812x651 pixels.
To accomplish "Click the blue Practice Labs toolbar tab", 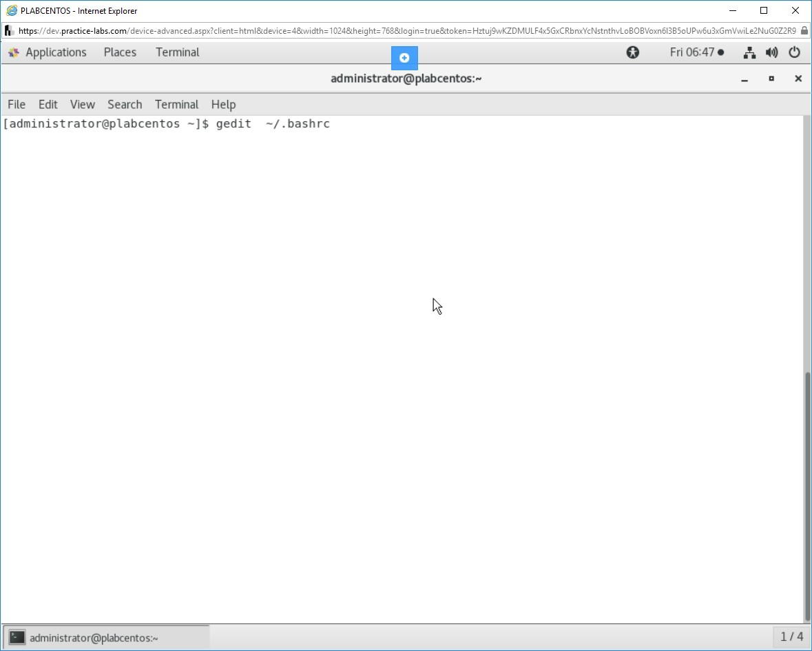I will 404,58.
